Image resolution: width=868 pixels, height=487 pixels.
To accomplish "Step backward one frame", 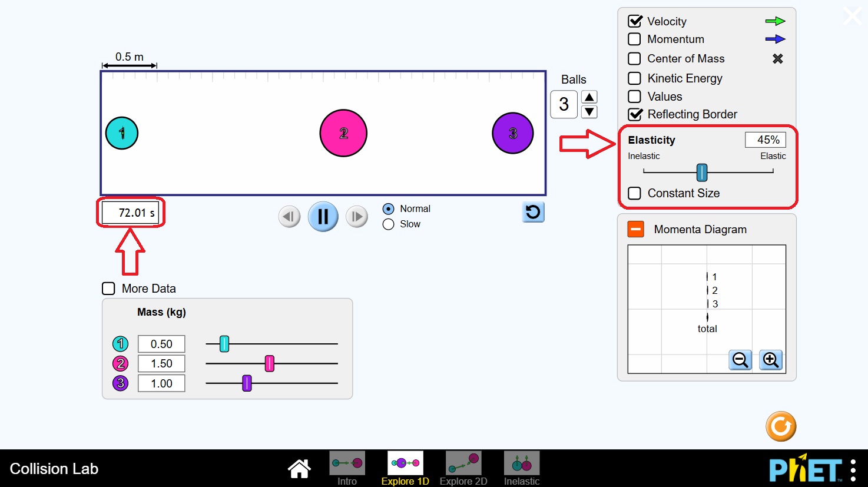I will coord(289,217).
